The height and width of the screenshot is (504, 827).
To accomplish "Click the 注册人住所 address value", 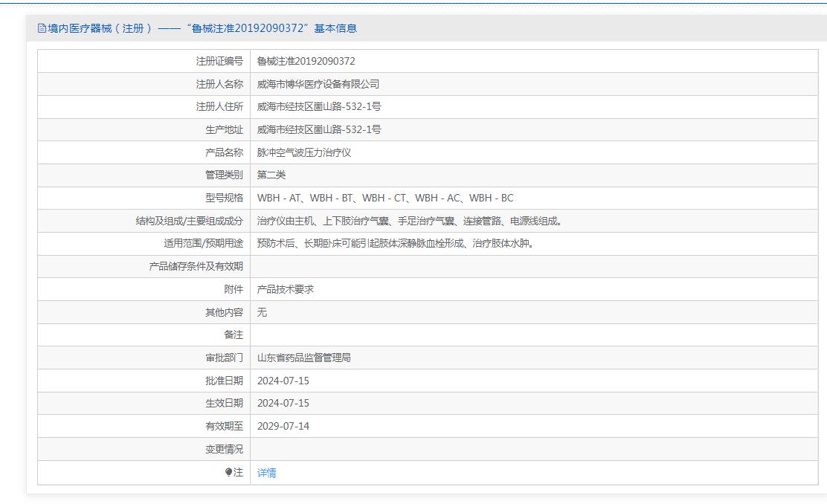I will point(318,106).
